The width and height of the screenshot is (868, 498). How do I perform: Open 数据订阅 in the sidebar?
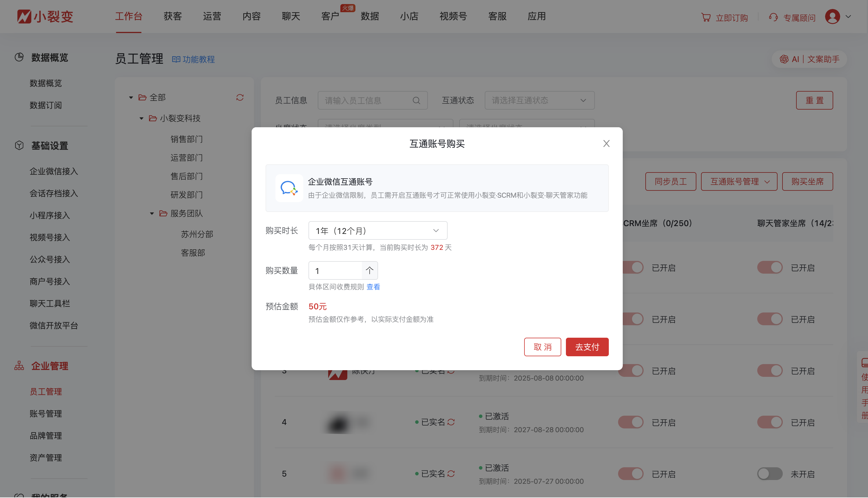pyautogui.click(x=46, y=105)
